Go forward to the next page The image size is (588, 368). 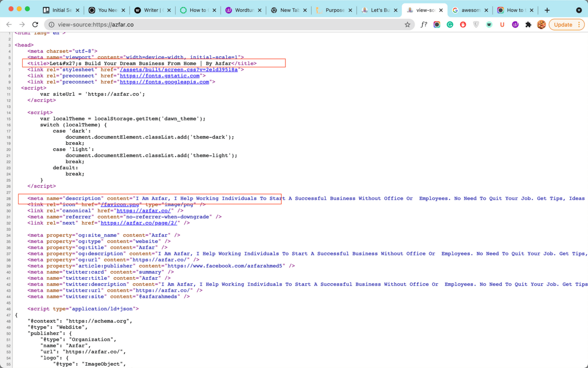click(x=22, y=25)
